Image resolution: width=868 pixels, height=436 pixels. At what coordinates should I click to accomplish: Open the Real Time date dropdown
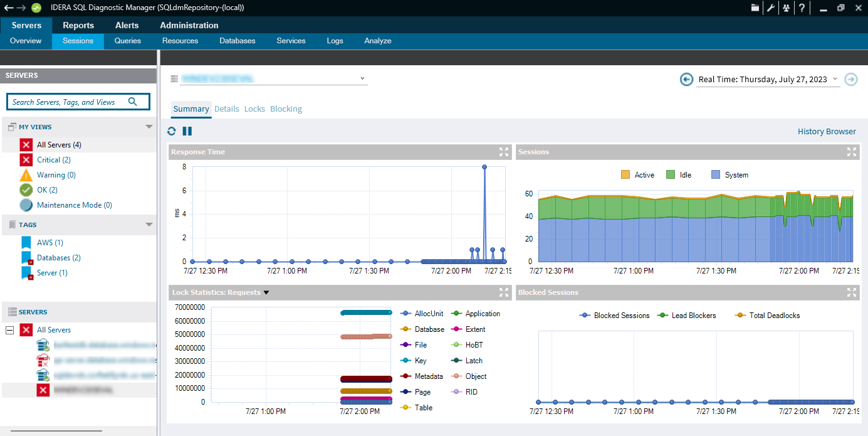coord(835,79)
